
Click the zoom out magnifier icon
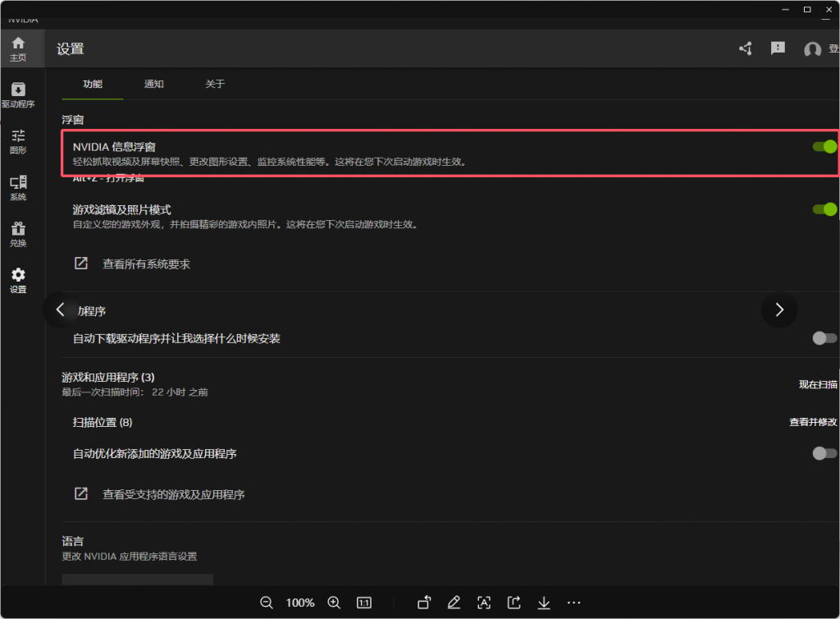tap(267, 603)
